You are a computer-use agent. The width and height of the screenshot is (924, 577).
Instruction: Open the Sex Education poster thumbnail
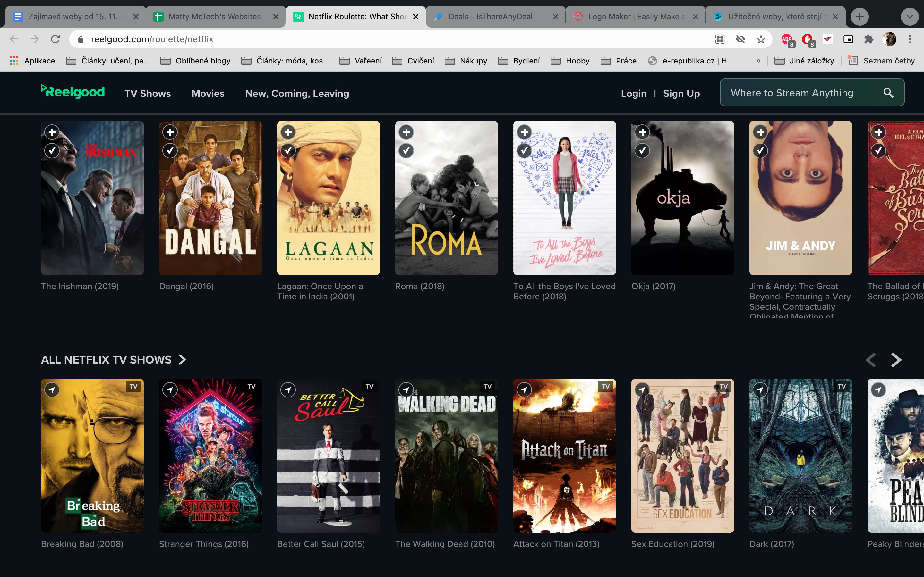[x=682, y=456]
